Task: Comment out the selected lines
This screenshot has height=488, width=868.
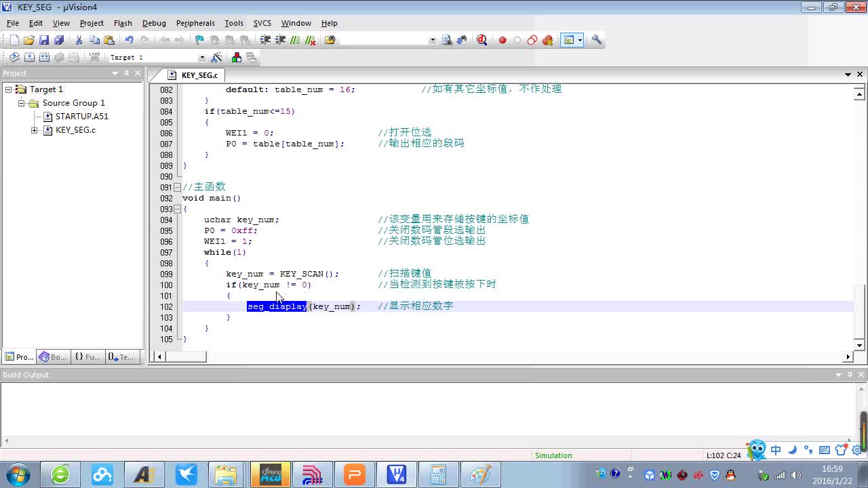Action: [x=295, y=40]
